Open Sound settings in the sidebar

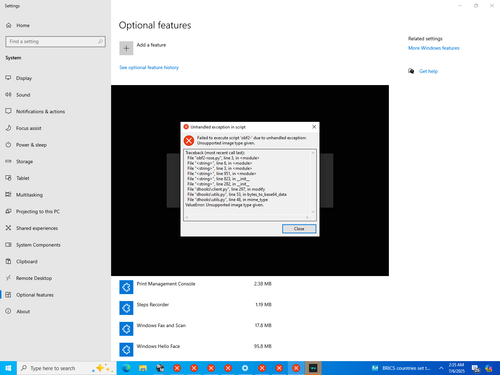click(x=55, y=95)
